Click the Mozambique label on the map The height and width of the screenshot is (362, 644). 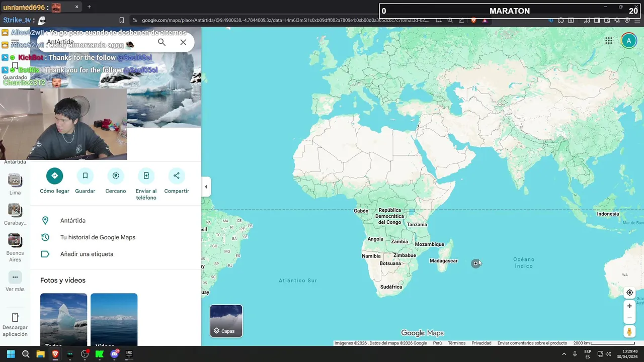pyautogui.click(x=429, y=244)
